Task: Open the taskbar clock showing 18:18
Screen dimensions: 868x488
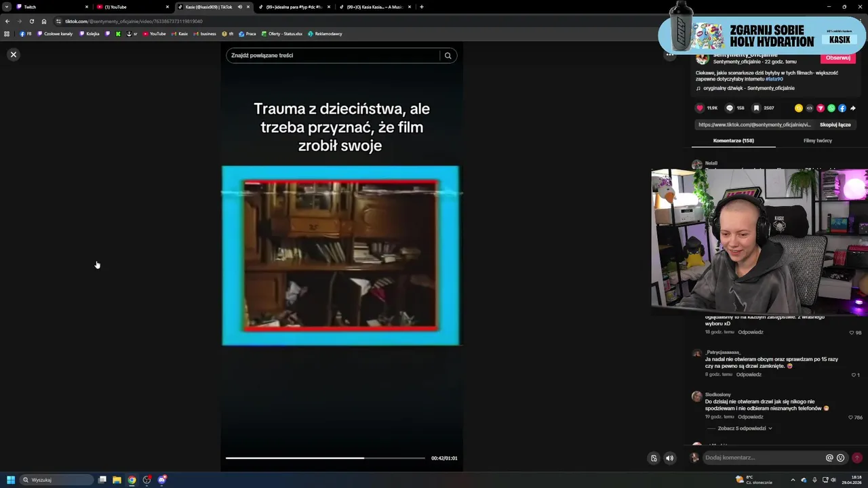Action: (x=852, y=480)
